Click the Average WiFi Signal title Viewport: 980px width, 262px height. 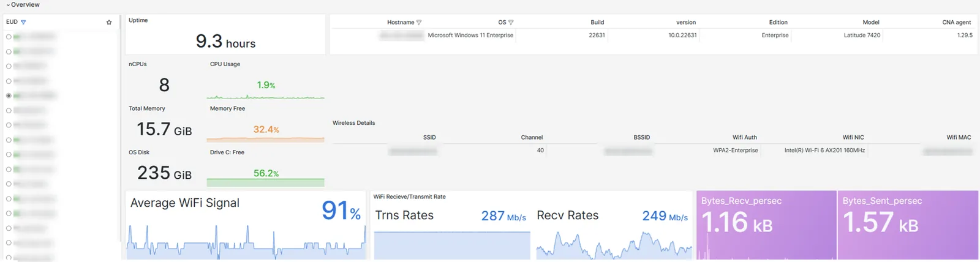(x=185, y=203)
